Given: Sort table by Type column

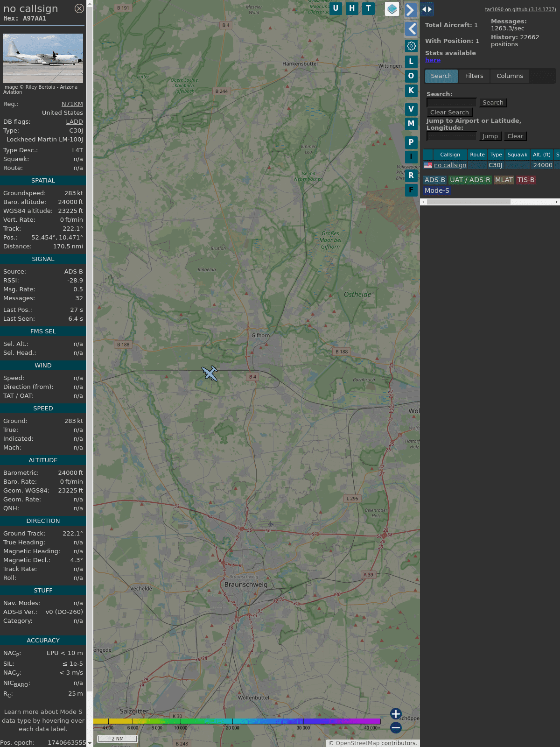Looking at the screenshot, I should click(496, 155).
